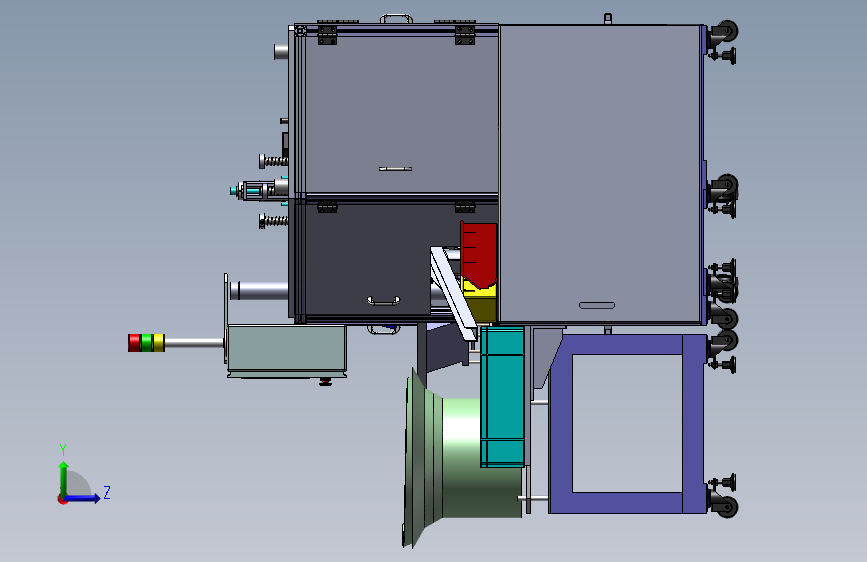Select the cylindrical stub at upper-left of cabinet
Image resolution: width=867 pixels, height=562 pixels.
281,52
